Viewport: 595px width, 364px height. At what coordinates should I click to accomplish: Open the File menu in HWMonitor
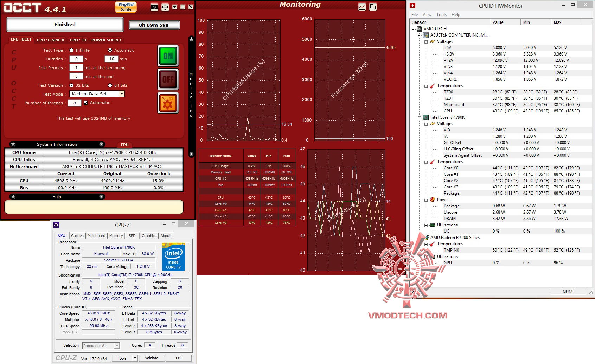point(415,15)
